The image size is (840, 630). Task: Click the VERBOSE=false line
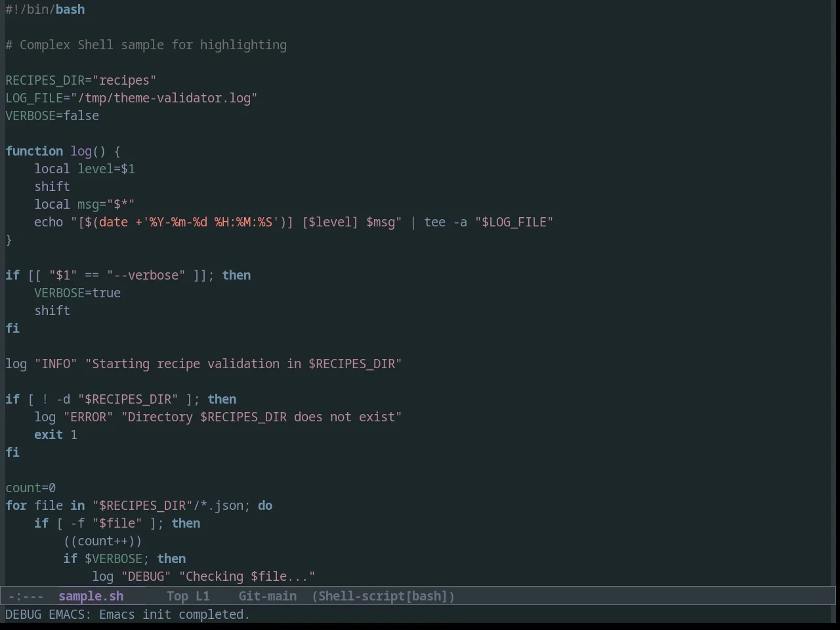[x=52, y=115]
